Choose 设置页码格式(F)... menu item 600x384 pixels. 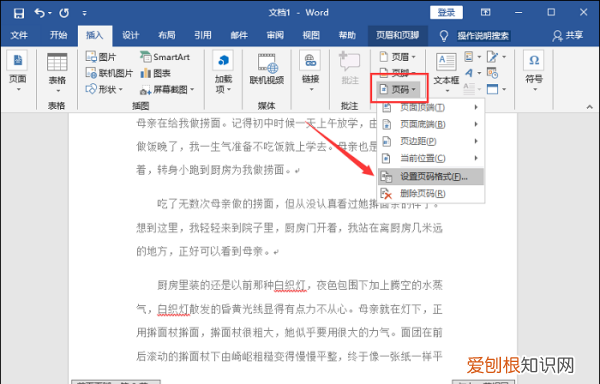pos(431,176)
